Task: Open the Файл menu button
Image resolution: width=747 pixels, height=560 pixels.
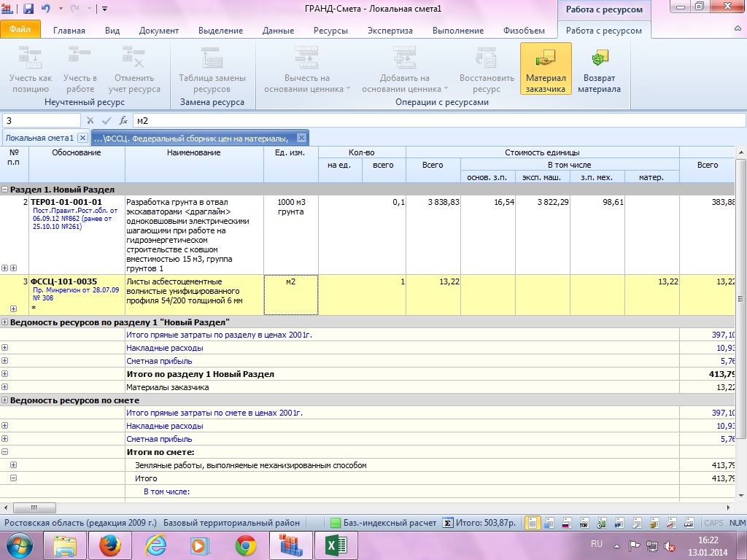Action: click(x=20, y=31)
